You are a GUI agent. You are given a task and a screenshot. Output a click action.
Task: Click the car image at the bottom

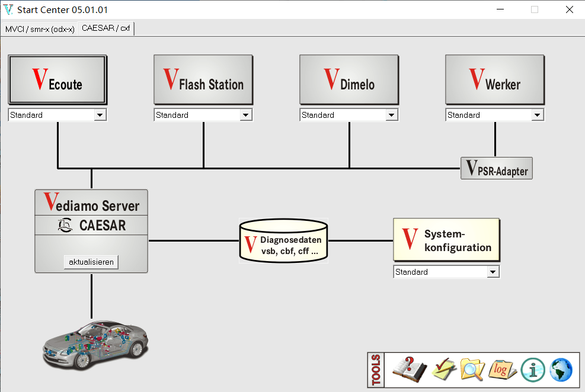95,343
